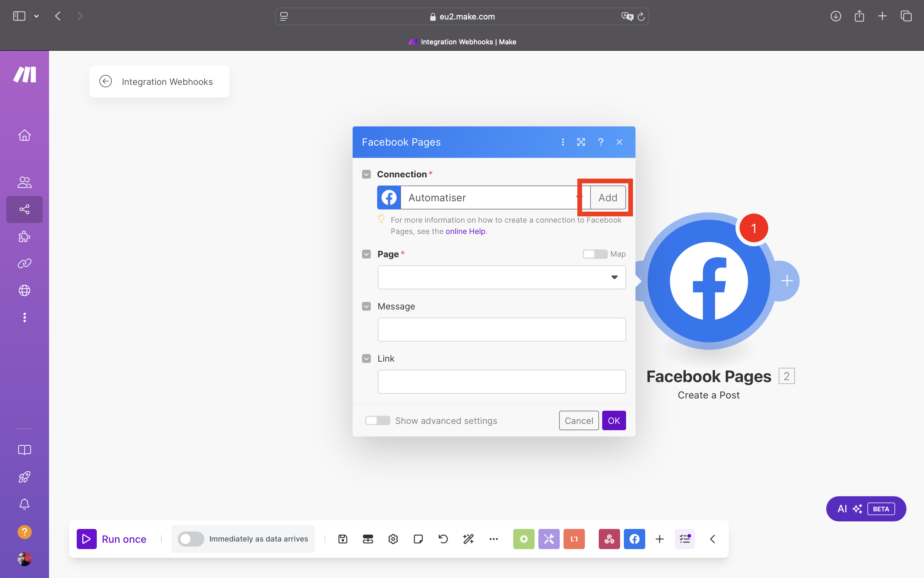Click into the Message input field
This screenshot has height=578, width=924.
[502, 330]
